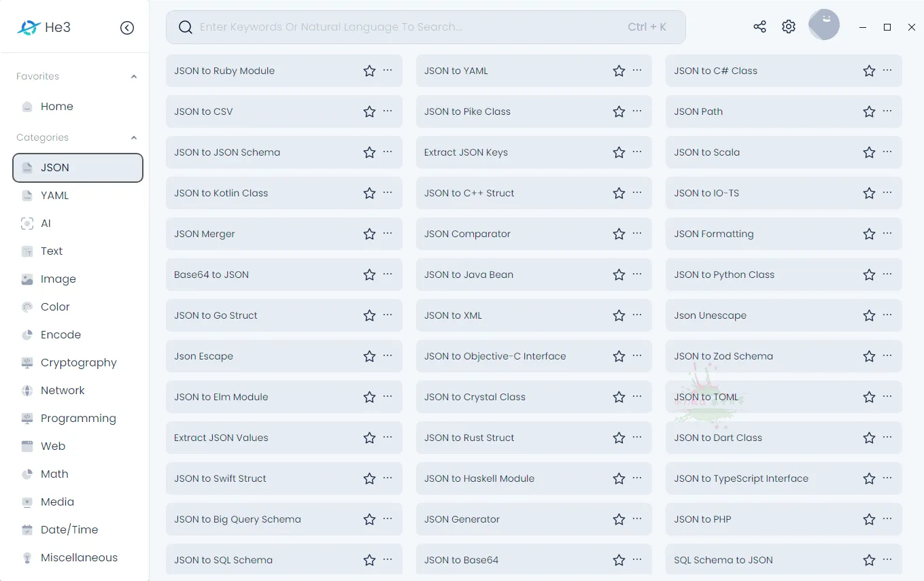Collapse the Categories section

tap(134, 138)
